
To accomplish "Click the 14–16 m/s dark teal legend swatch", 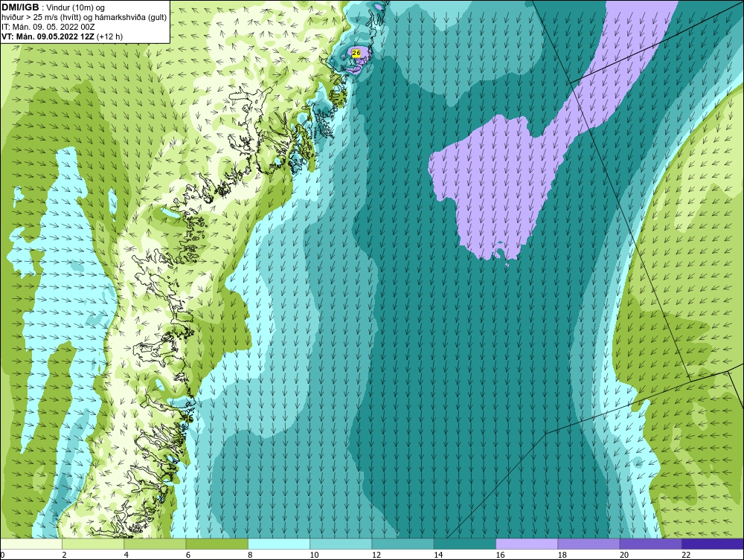I will [x=465, y=544].
